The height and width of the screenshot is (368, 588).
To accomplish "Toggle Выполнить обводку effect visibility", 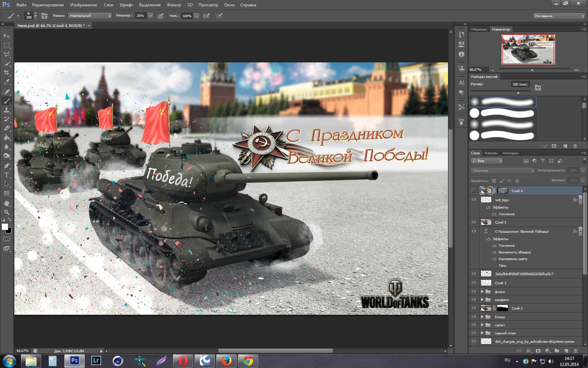I will pyautogui.click(x=494, y=252).
